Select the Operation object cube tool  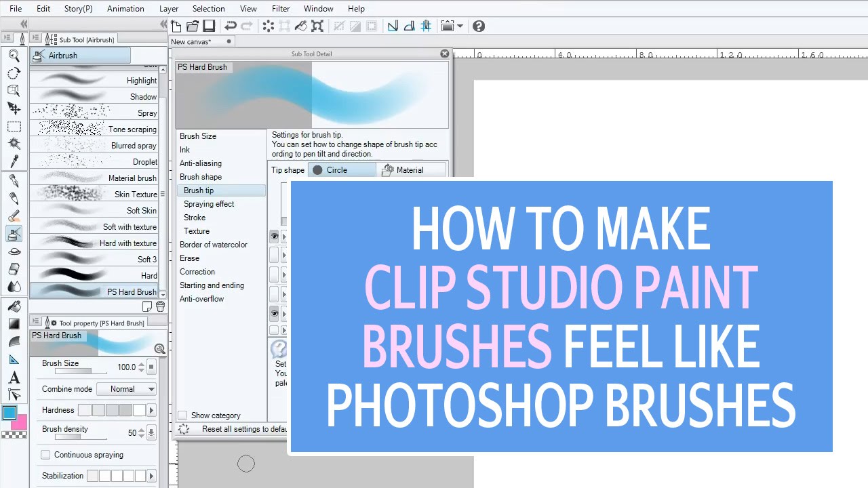14,90
